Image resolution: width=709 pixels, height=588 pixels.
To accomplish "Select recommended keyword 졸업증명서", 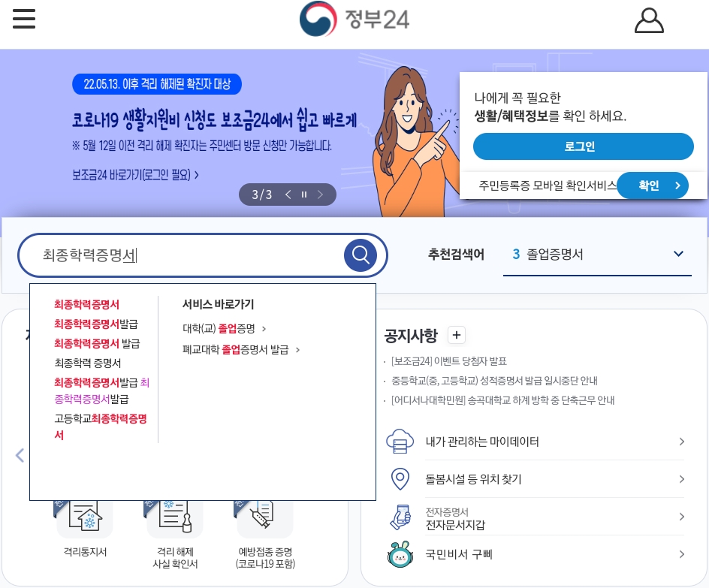I will pos(554,254).
